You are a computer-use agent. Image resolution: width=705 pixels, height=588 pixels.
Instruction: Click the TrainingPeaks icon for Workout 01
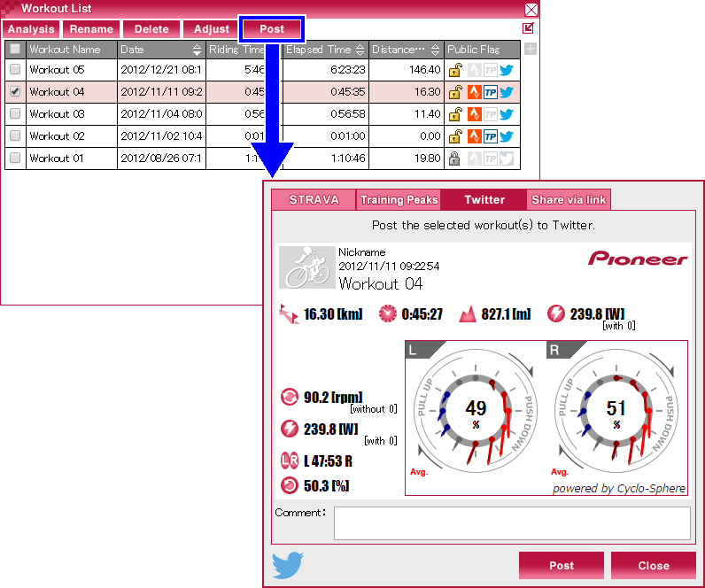pyautogui.click(x=491, y=159)
